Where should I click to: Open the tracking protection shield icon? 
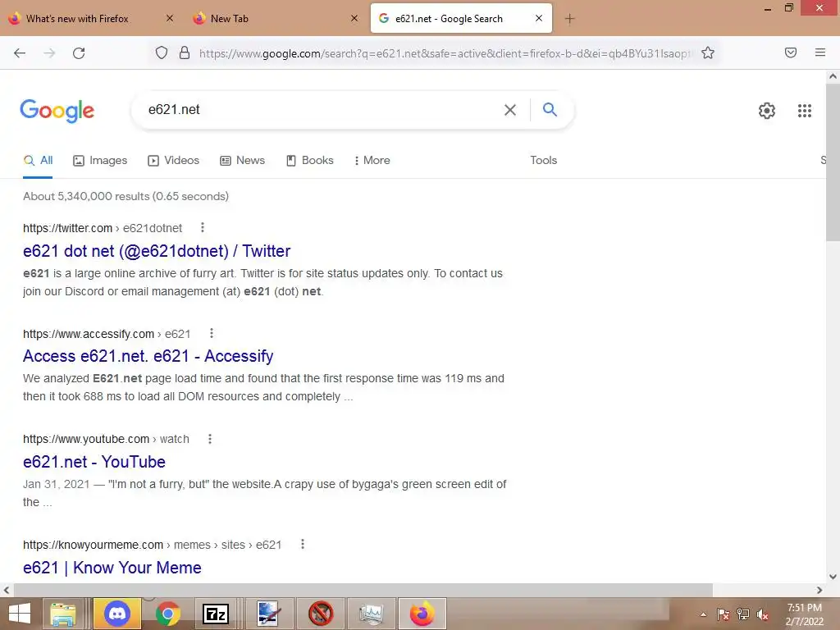pos(162,52)
